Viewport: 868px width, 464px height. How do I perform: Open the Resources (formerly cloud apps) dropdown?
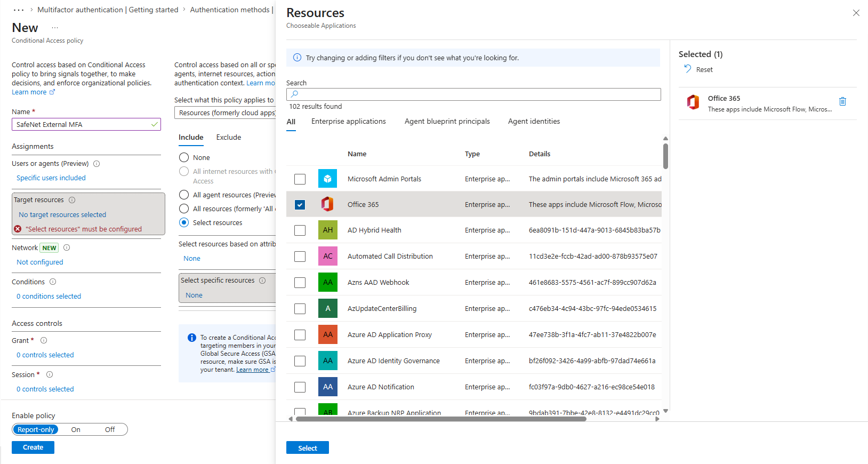[225, 113]
